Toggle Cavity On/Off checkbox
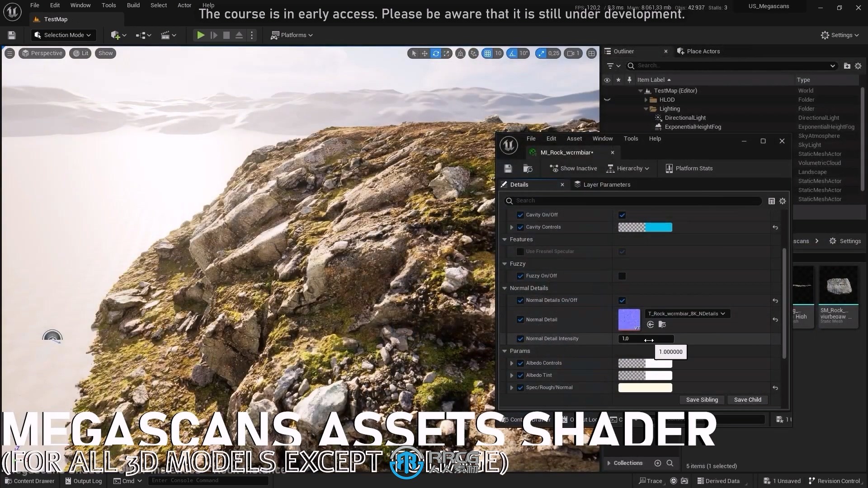Image resolution: width=868 pixels, height=488 pixels. tap(623, 215)
